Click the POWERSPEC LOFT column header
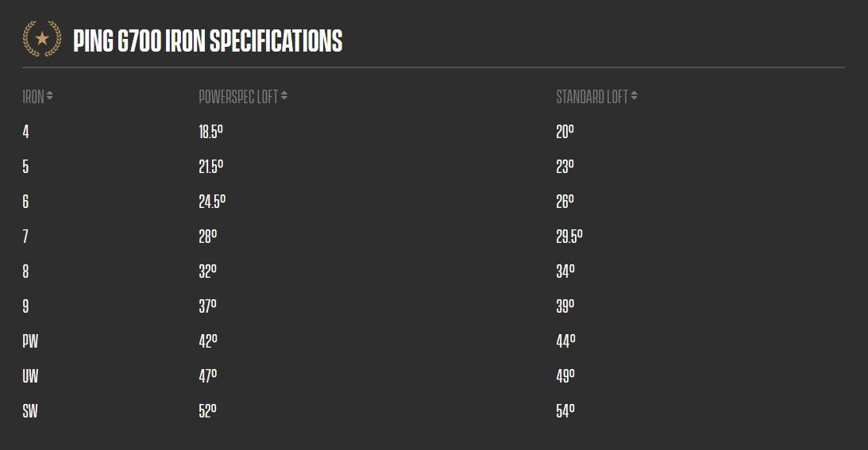This screenshot has height=450, width=868. (x=238, y=97)
